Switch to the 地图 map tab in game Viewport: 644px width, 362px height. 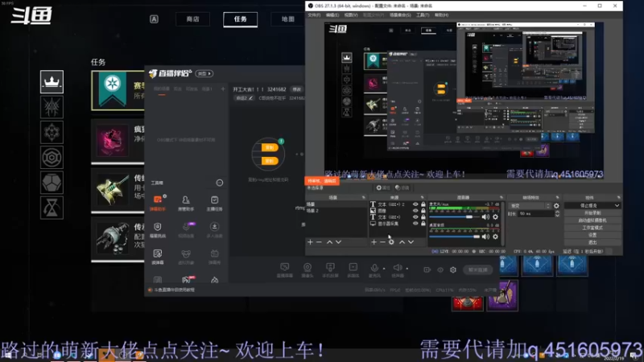[287, 19]
